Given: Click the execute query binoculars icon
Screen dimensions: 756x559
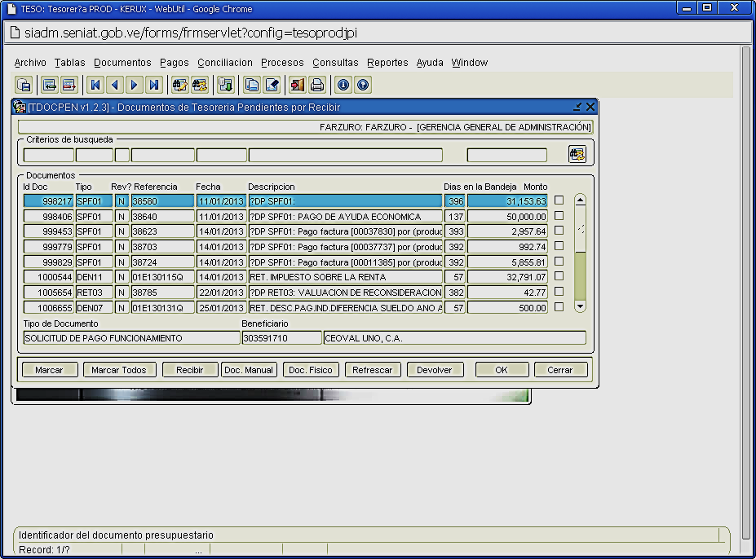Looking at the screenshot, I should (x=199, y=86).
